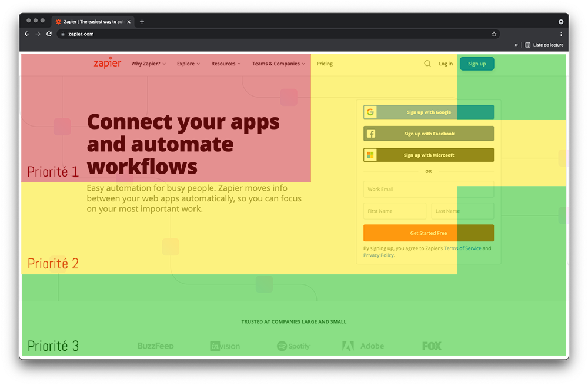Expand the Teams & Companies menu

tap(279, 64)
